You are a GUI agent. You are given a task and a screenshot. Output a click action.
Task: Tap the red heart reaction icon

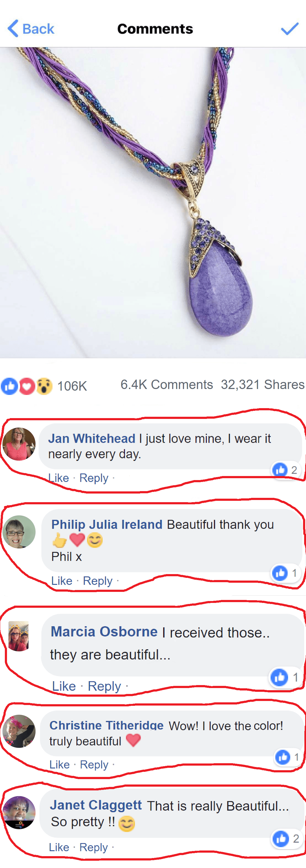tap(27, 386)
